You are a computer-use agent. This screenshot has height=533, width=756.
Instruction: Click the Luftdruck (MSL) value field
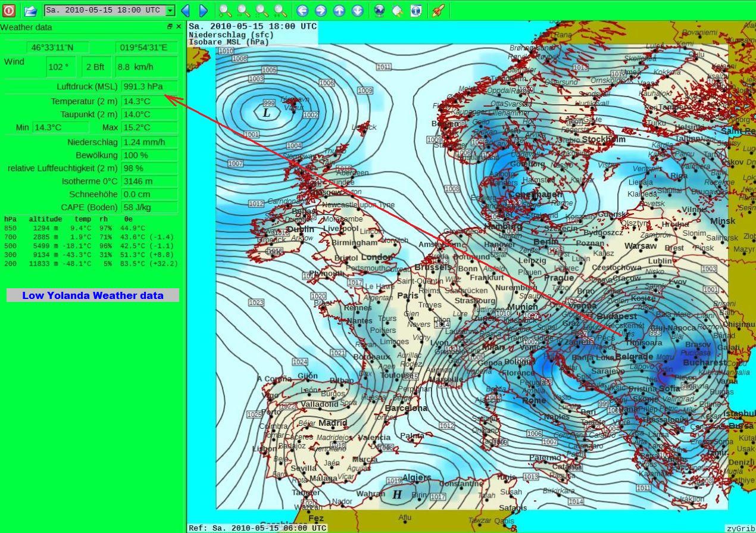coord(149,86)
